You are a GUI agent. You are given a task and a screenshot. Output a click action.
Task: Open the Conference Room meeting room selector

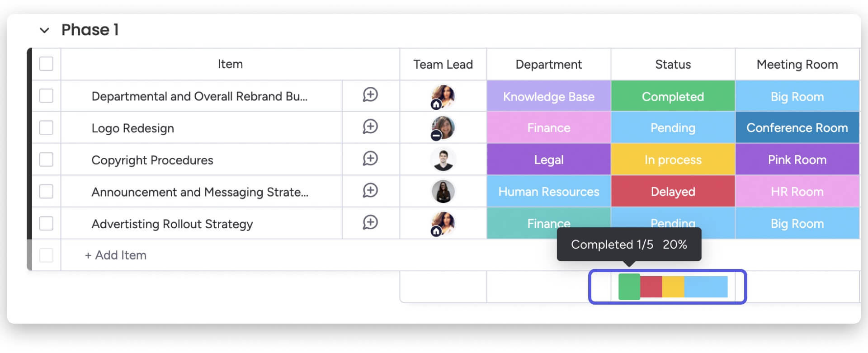(797, 128)
